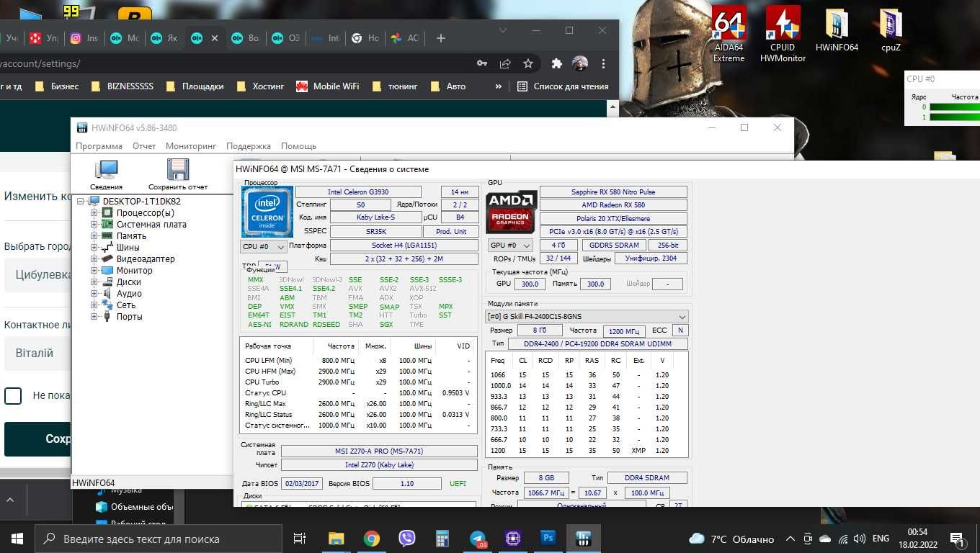Image resolution: width=980 pixels, height=553 pixels.
Task: Open the HWiNFO64 desktop folder
Action: pyautogui.click(x=837, y=32)
